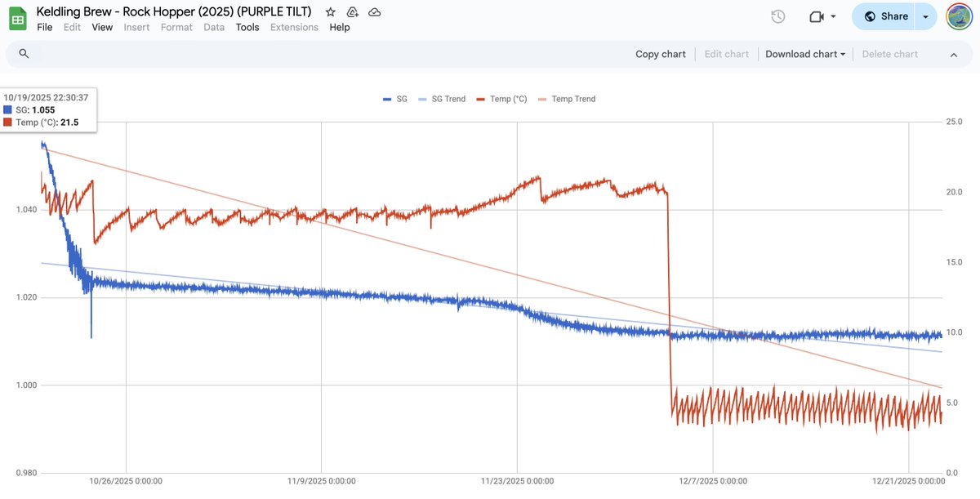This screenshot has height=499, width=980.
Task: Select the Temp (°C) legend entry
Action: [501, 99]
